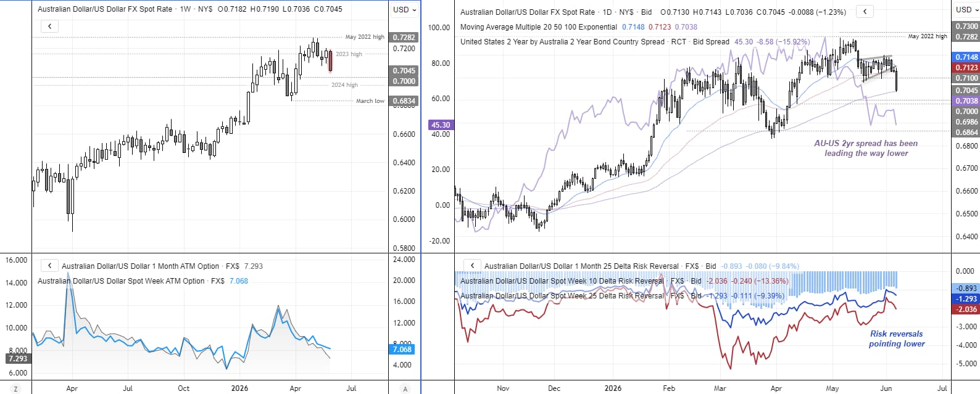
Task: Select the 'May 2022 high' label on daily chart
Action: click(x=928, y=36)
